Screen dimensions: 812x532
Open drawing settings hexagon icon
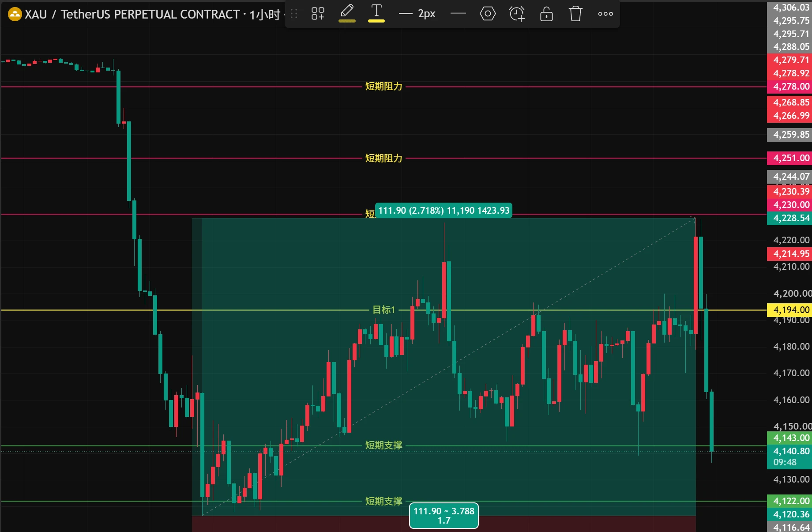[x=488, y=14]
